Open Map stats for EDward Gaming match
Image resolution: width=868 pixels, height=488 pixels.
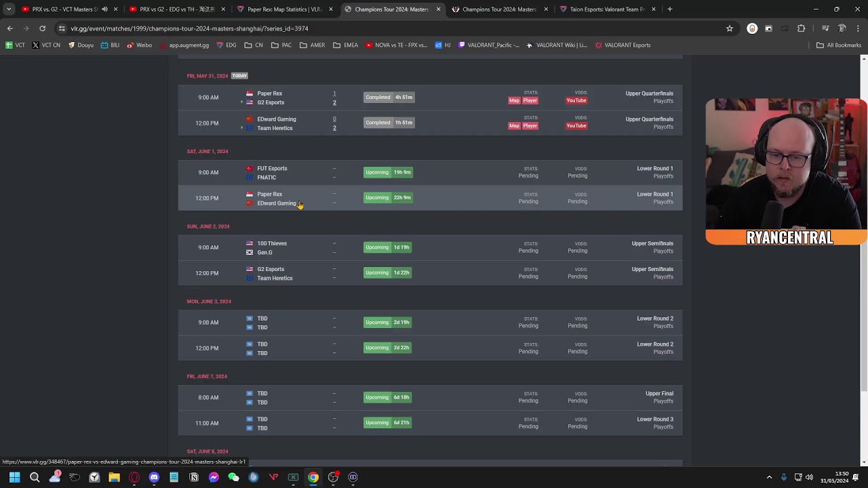pyautogui.click(x=514, y=125)
